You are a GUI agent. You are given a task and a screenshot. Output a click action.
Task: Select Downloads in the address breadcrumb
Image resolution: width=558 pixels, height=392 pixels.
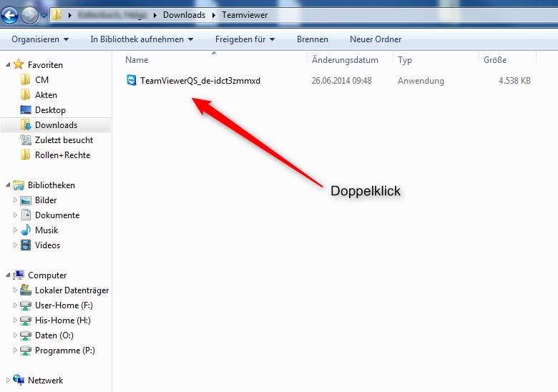[x=184, y=15]
